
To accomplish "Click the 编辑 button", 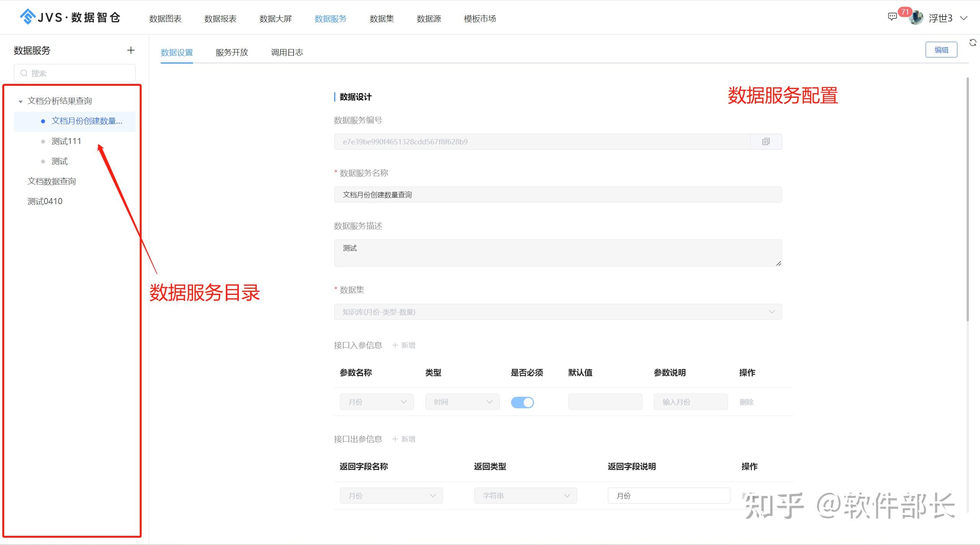I will [x=941, y=49].
